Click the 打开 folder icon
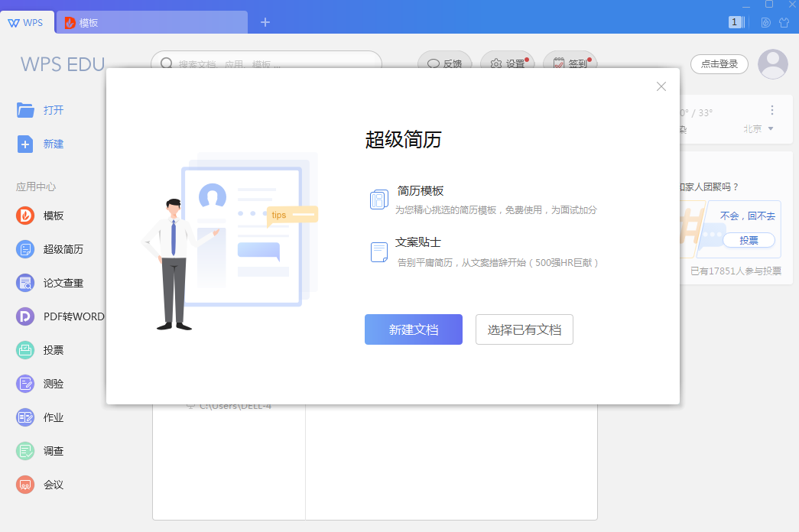 click(x=25, y=110)
